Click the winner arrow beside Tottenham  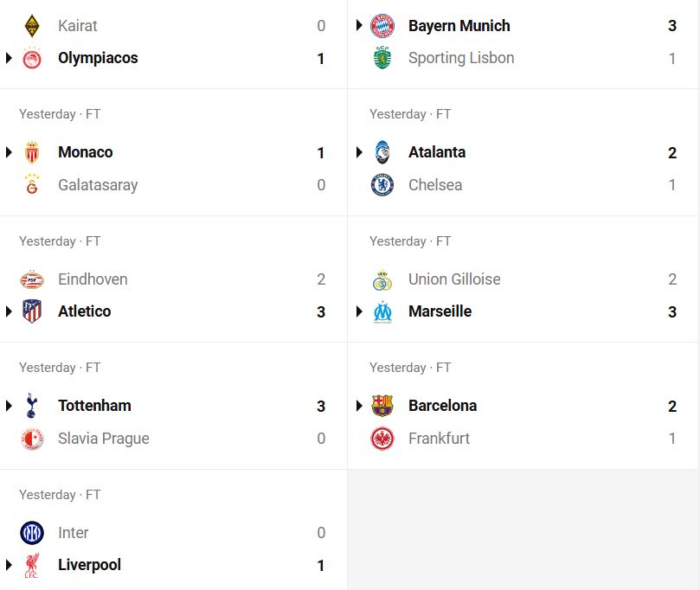point(9,406)
